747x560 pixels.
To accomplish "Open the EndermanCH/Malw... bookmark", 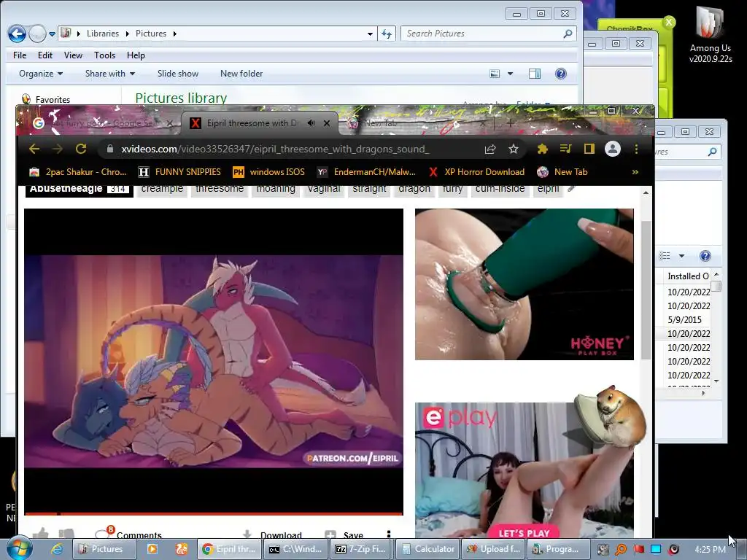I will (x=366, y=172).
